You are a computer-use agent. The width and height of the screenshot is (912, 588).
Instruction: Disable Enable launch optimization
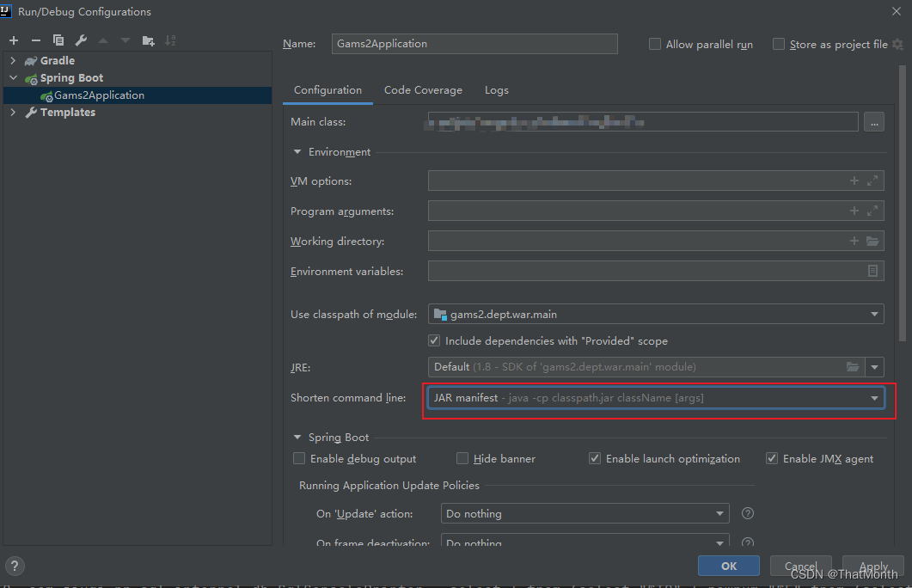click(595, 459)
